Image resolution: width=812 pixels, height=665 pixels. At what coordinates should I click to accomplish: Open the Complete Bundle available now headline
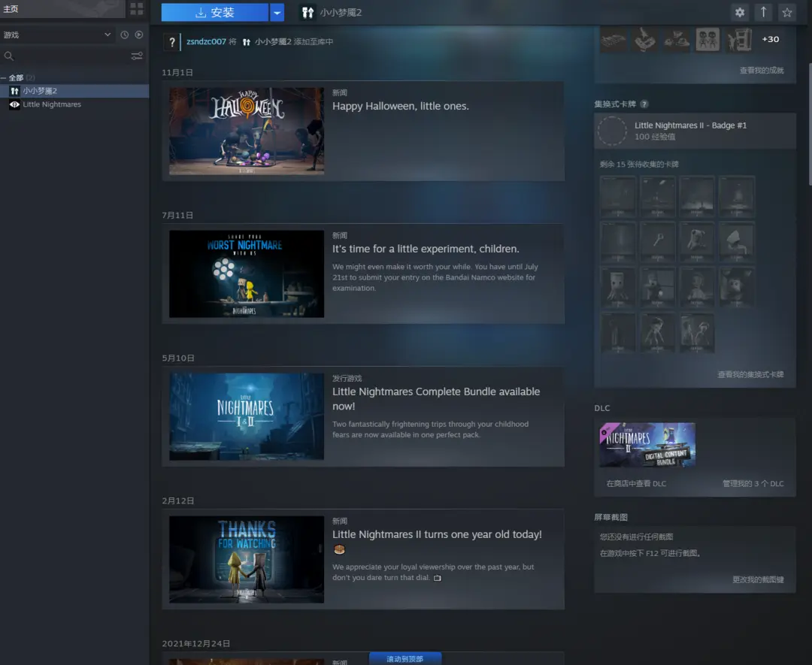[436, 399]
